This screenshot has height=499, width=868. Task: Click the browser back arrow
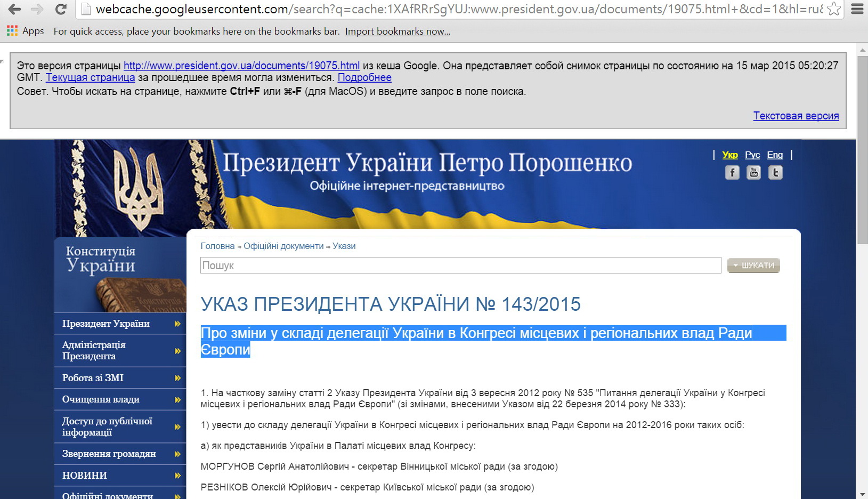14,9
